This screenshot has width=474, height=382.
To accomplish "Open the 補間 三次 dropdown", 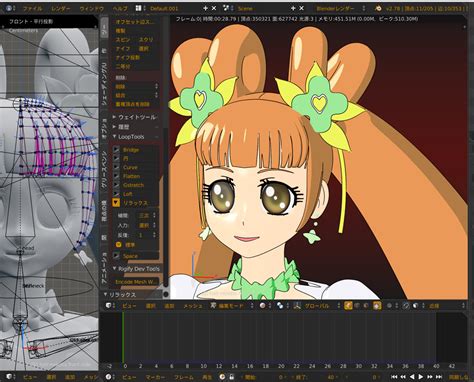I will tap(146, 216).
